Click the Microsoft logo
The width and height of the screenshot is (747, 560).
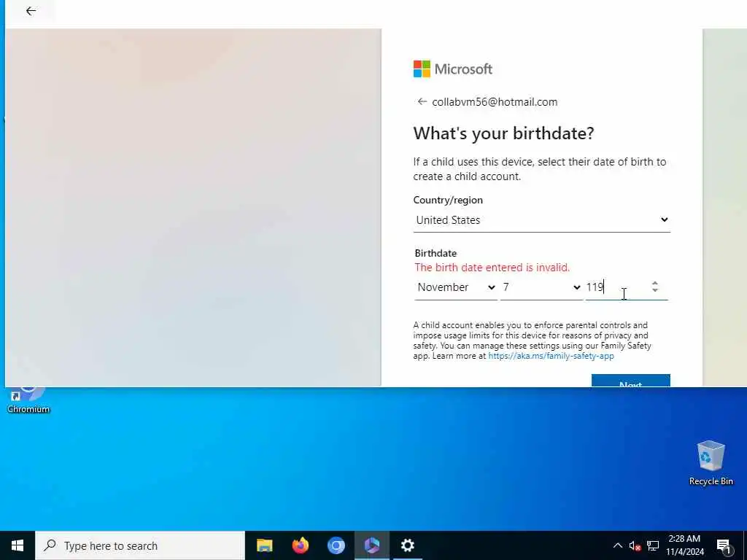point(452,69)
